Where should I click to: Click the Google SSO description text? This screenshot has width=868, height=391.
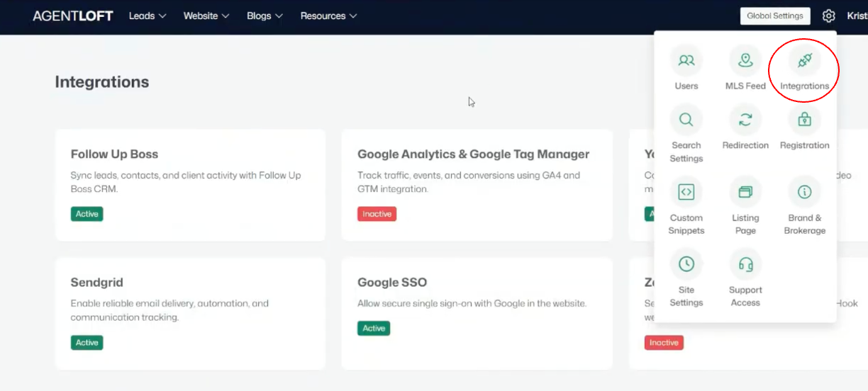[x=472, y=303]
